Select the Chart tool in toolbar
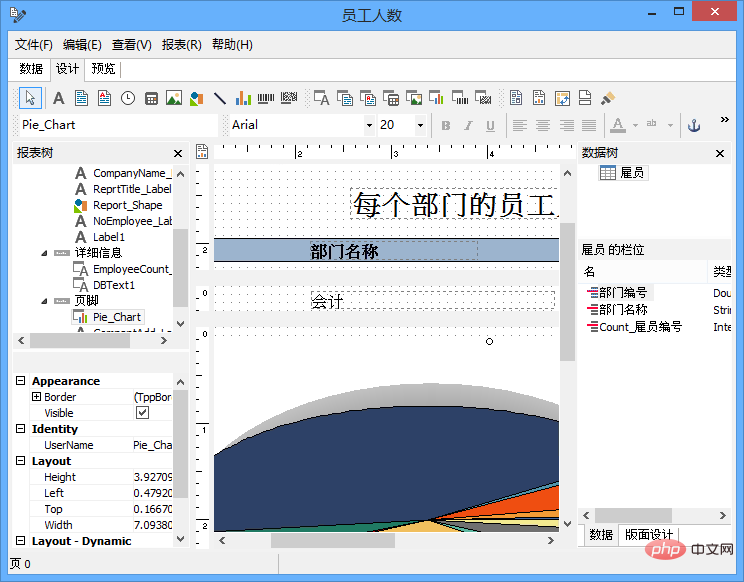The height and width of the screenshot is (582, 744). click(243, 98)
